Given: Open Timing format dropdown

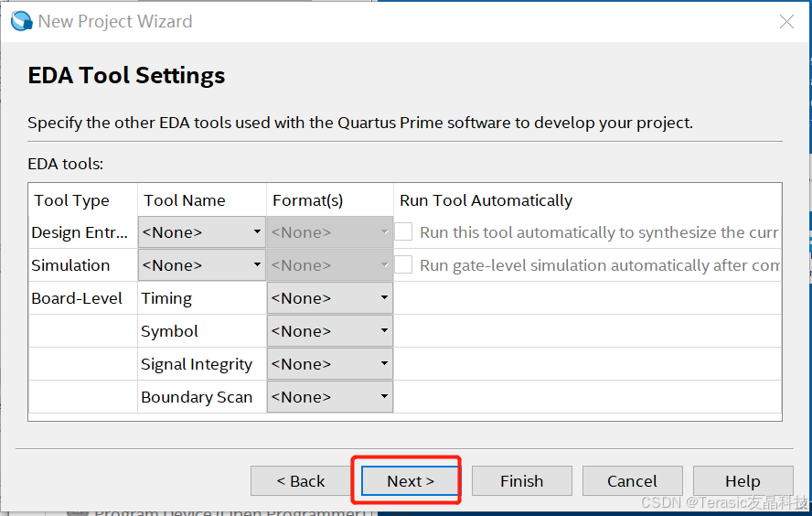Looking at the screenshot, I should pos(330,298).
